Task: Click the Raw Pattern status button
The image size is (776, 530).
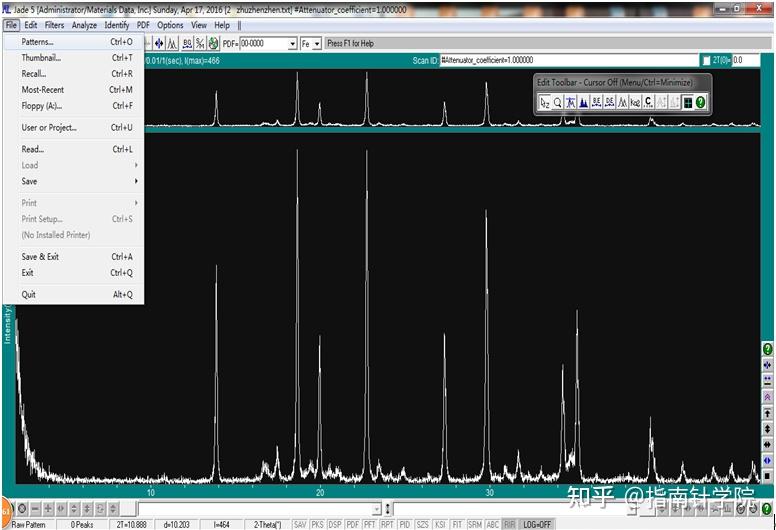Action: [29, 524]
